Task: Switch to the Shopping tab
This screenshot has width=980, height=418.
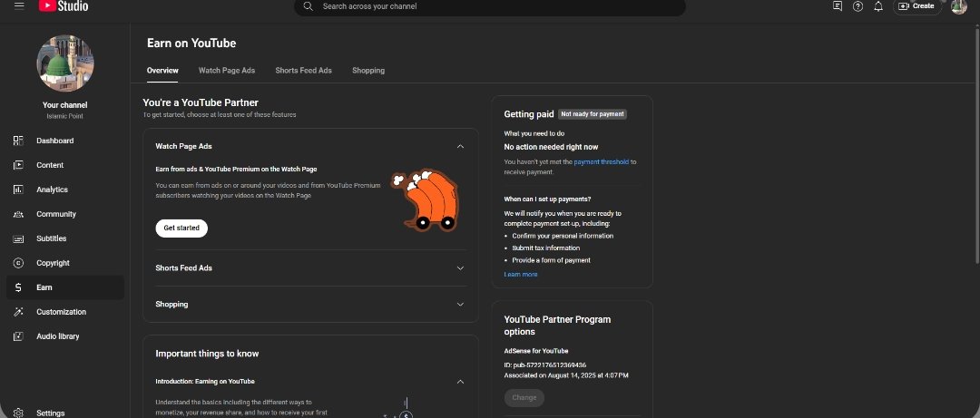Action: tap(368, 71)
